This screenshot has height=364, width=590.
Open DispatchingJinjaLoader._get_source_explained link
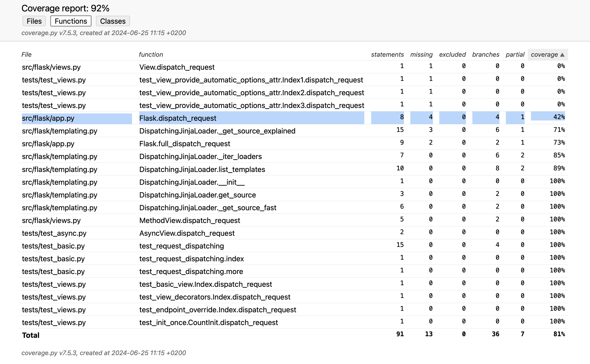[x=217, y=131]
